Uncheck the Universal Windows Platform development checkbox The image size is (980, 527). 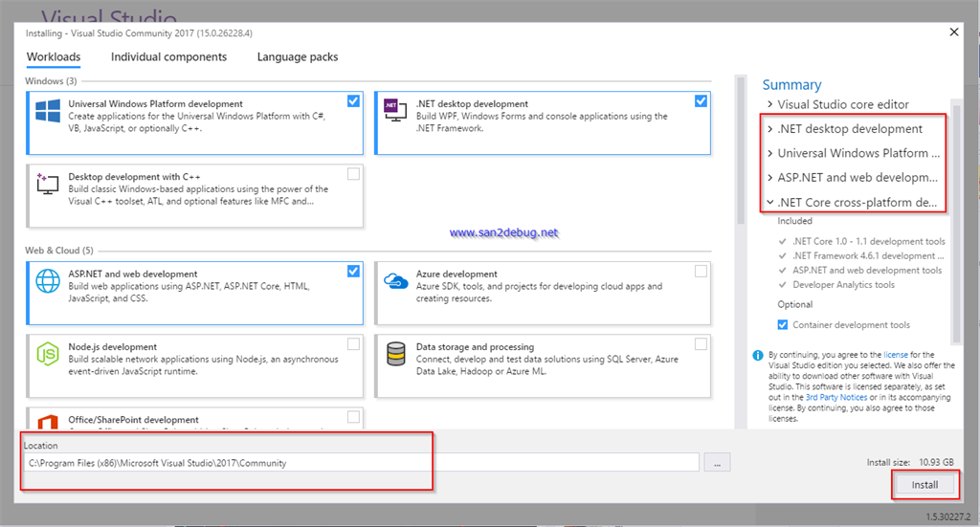(354, 100)
